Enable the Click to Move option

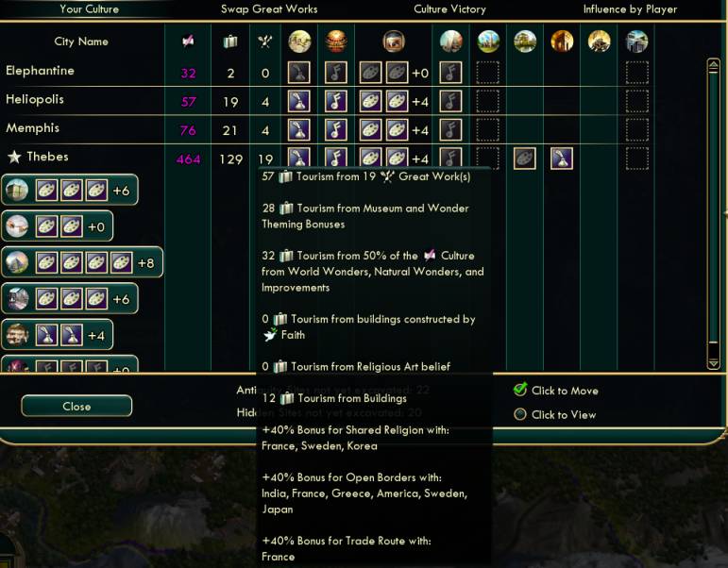pos(520,390)
